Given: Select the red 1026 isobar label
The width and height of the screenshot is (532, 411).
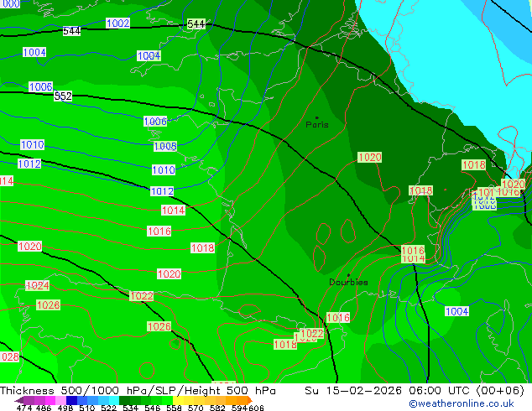Looking at the screenshot, I should [x=159, y=326].
